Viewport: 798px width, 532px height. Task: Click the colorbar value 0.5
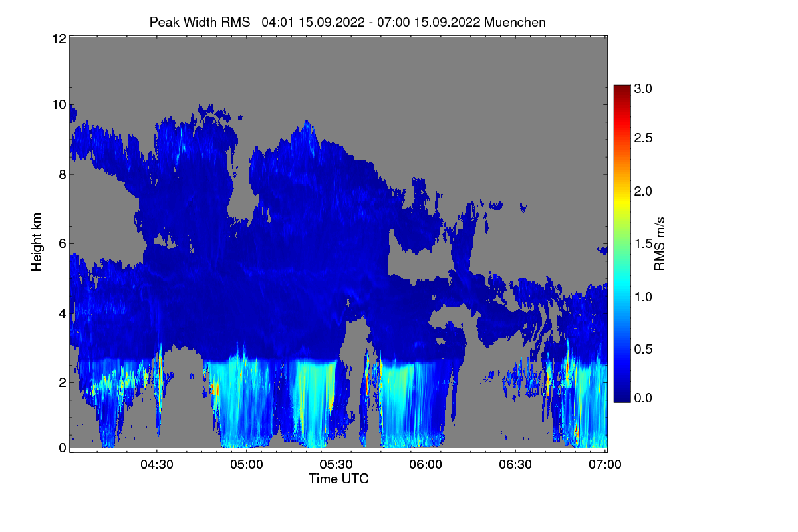[644, 349]
